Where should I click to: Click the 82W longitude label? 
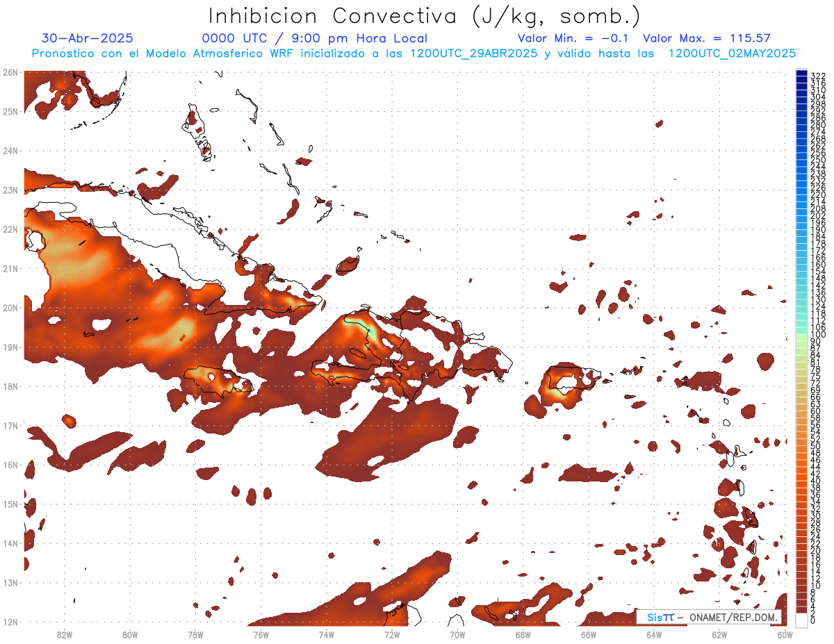pos(65,634)
